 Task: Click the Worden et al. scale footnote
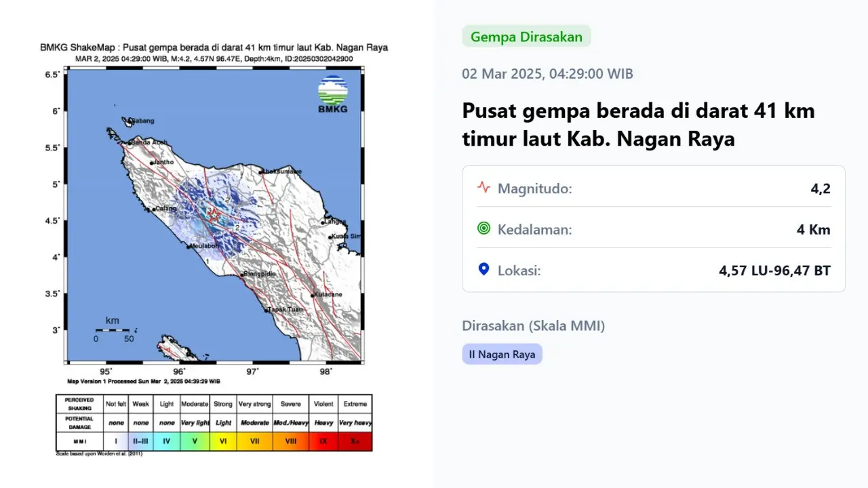pyautogui.click(x=99, y=453)
